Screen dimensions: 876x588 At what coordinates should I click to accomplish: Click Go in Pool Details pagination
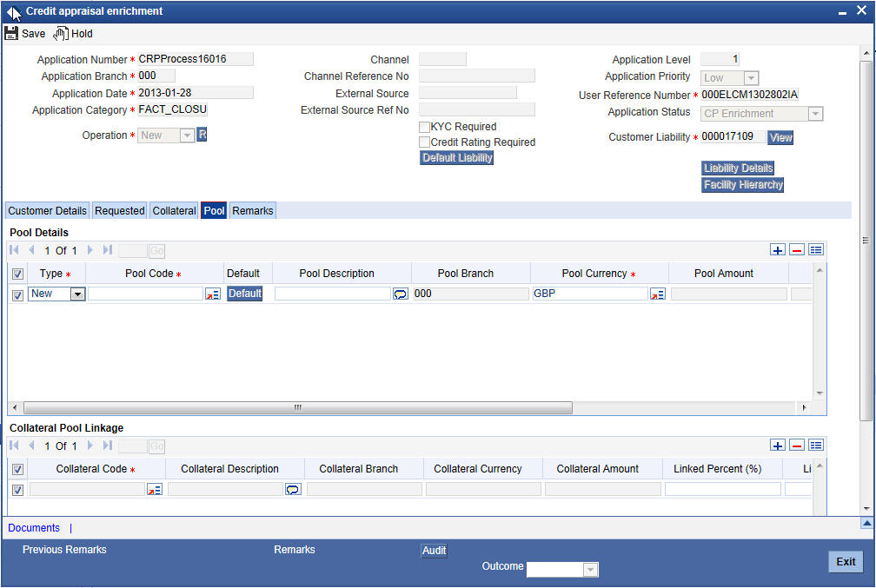(157, 251)
